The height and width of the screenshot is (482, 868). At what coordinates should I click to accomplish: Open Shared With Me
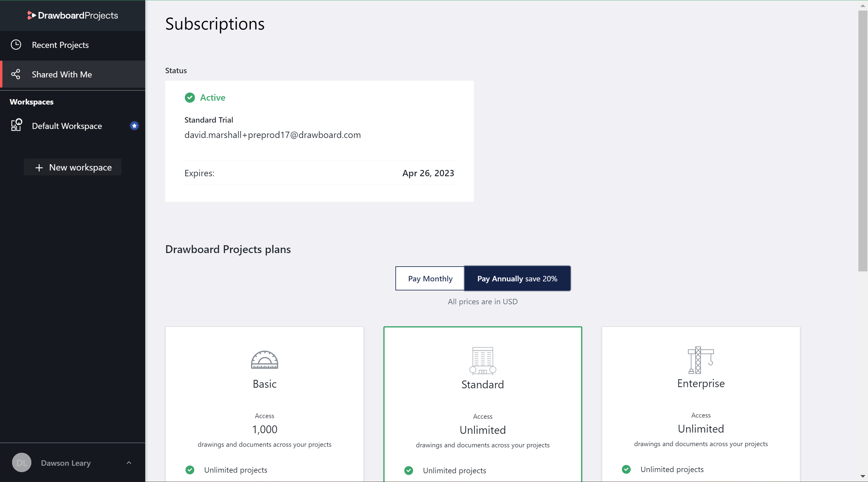point(73,74)
